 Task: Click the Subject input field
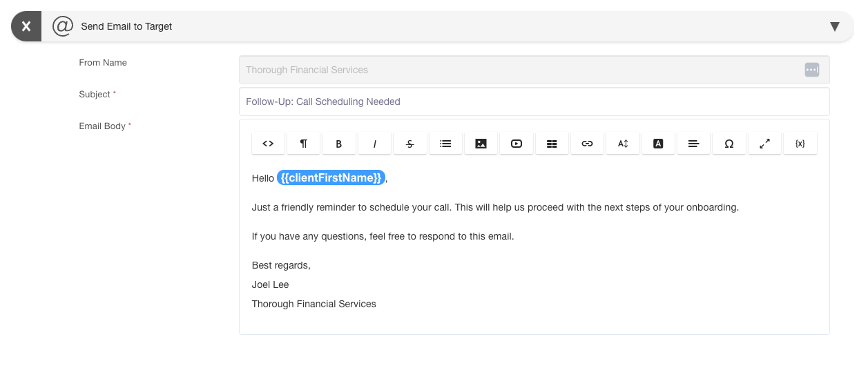click(x=534, y=101)
